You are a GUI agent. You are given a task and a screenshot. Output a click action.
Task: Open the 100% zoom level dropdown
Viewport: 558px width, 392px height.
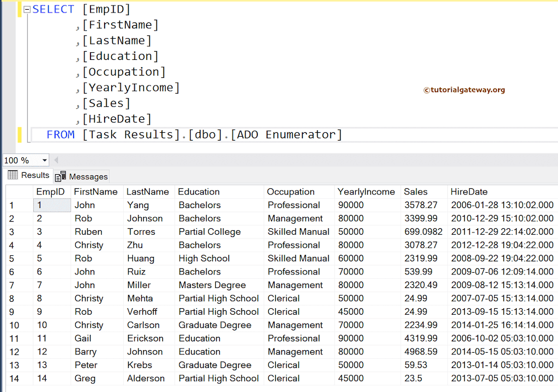[44, 160]
